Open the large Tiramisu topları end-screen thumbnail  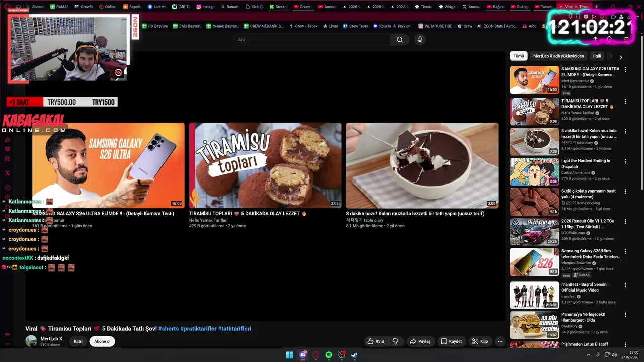265,165
